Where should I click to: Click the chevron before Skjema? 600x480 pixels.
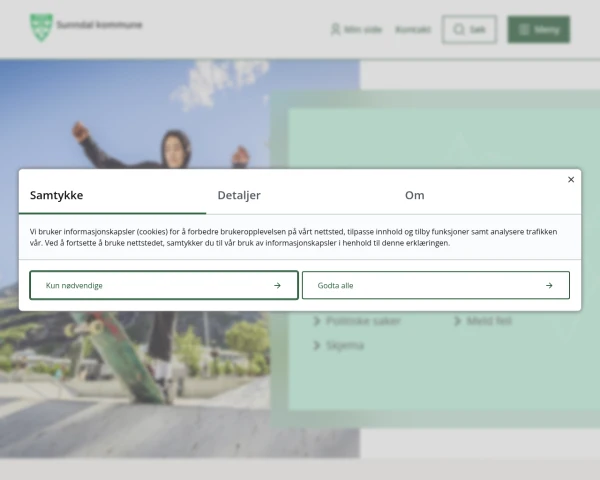pyautogui.click(x=317, y=346)
